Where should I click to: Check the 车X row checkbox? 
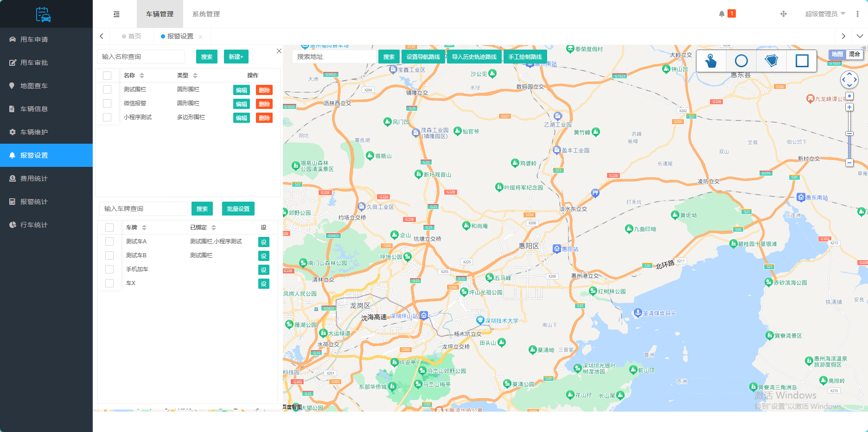[x=109, y=283]
